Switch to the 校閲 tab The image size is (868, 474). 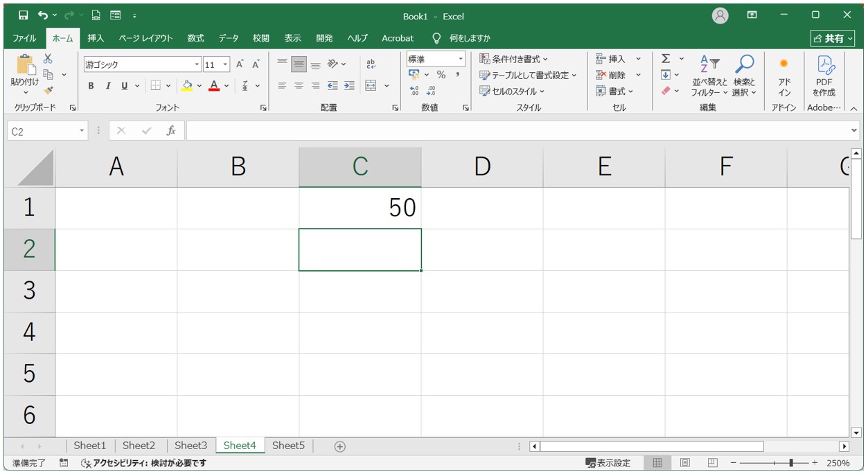[x=261, y=38]
